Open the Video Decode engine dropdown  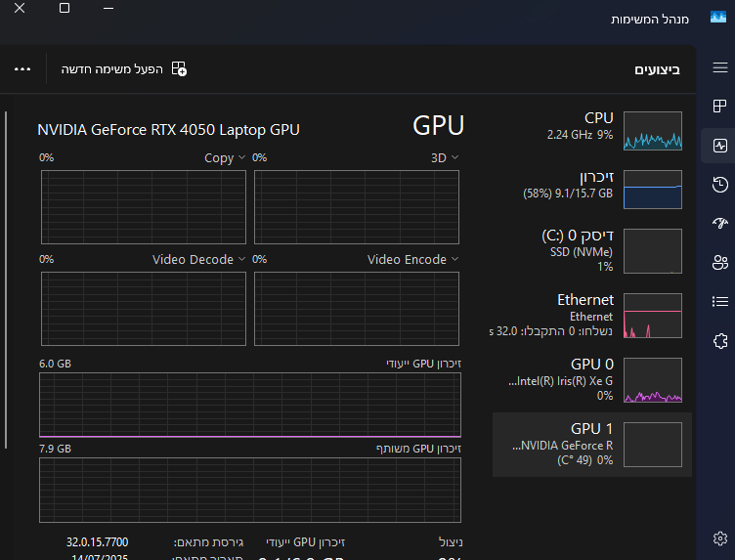(198, 260)
